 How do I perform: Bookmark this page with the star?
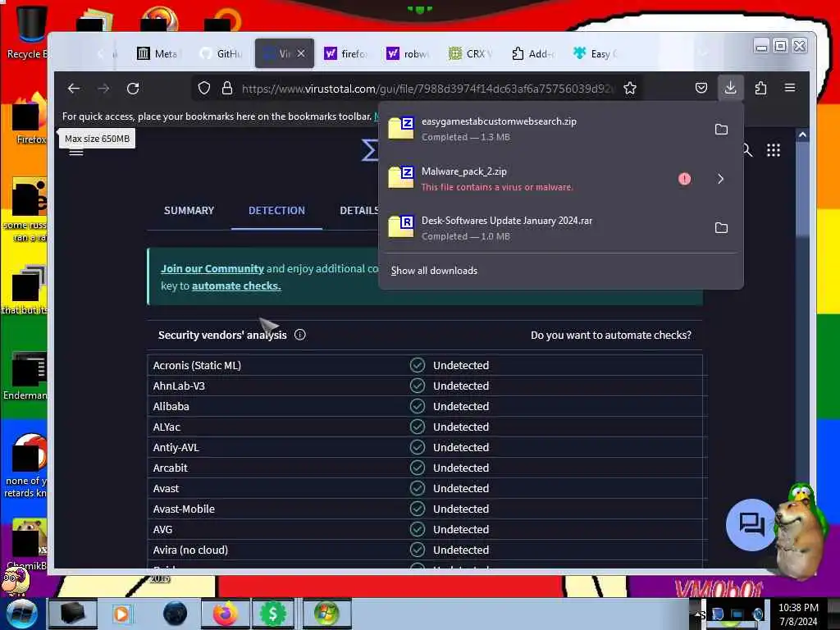tap(630, 88)
